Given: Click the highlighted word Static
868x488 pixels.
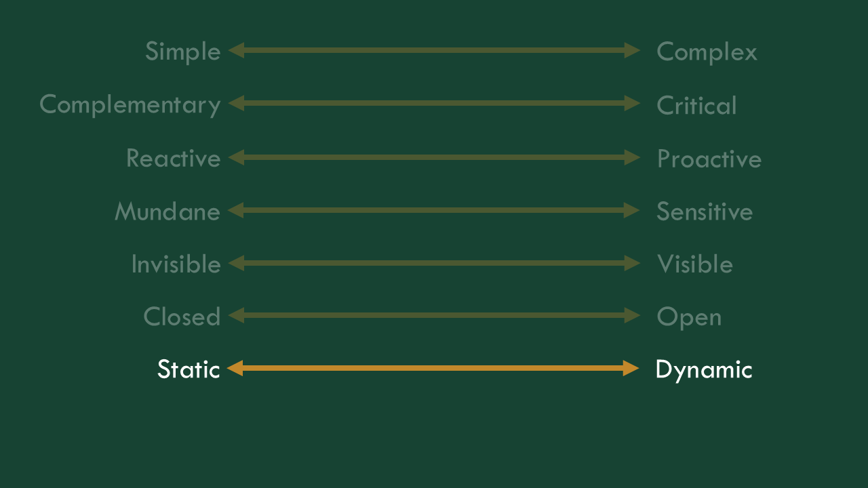Looking at the screenshot, I should click(189, 369).
